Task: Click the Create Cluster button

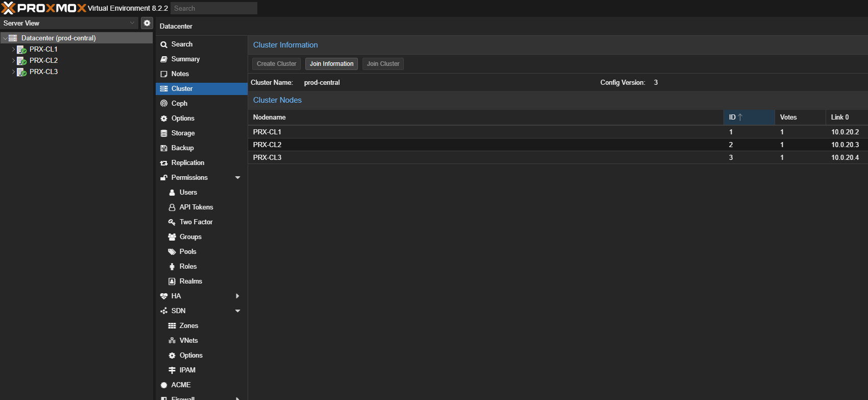Action: point(276,64)
